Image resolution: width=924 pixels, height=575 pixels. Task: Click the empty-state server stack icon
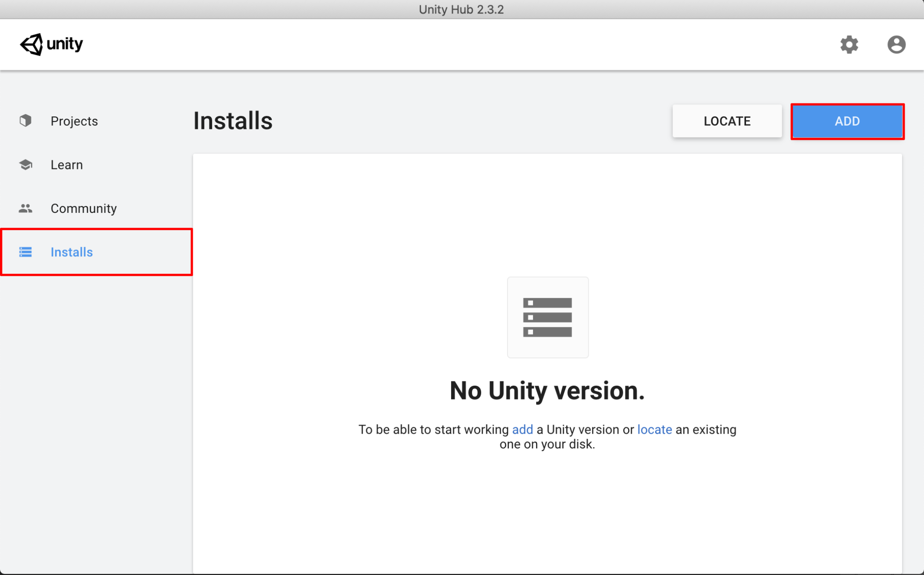coord(547,317)
